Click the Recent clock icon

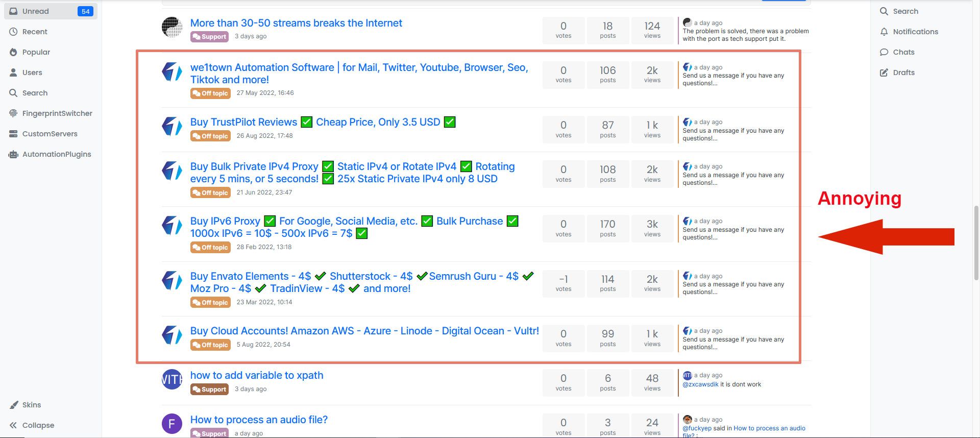tap(13, 32)
